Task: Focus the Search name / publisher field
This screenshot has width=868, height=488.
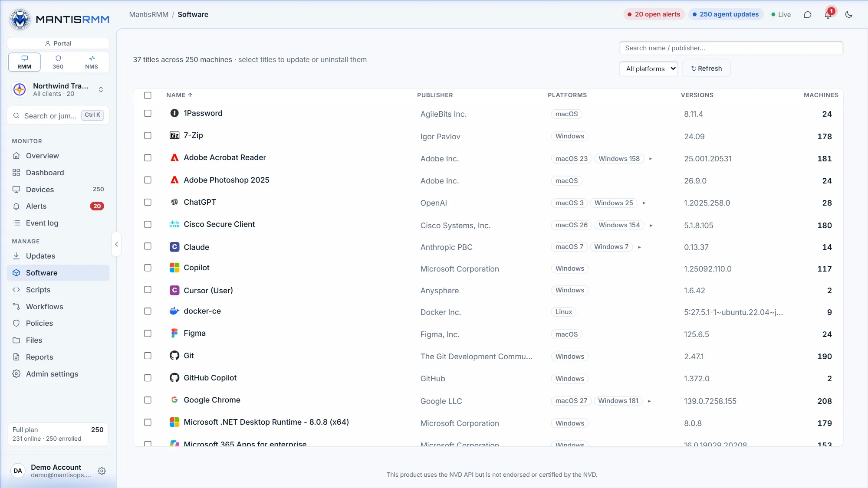Action: click(x=731, y=48)
